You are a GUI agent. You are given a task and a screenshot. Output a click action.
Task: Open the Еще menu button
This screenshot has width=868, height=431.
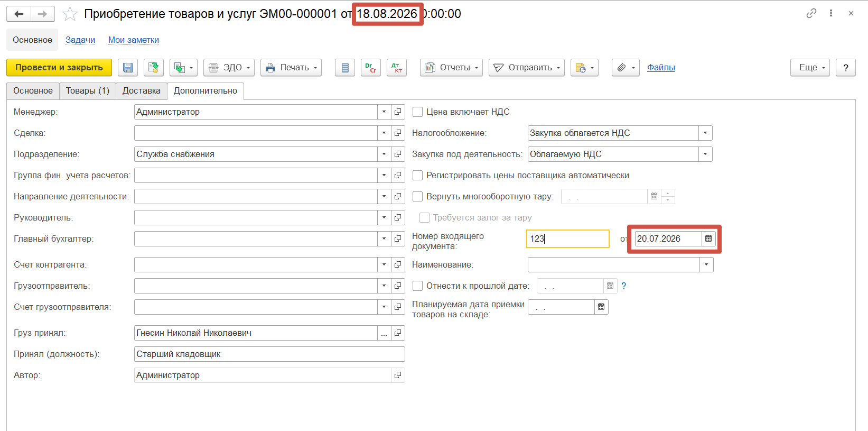[x=810, y=68]
